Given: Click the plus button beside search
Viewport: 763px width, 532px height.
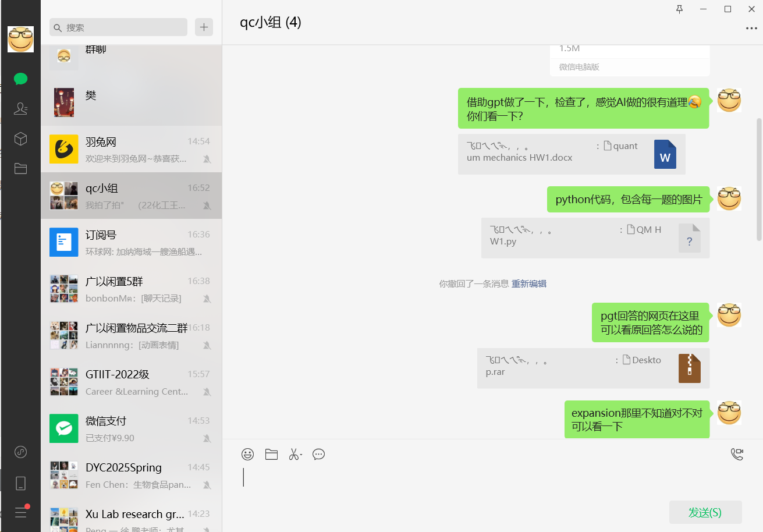Looking at the screenshot, I should [x=204, y=27].
